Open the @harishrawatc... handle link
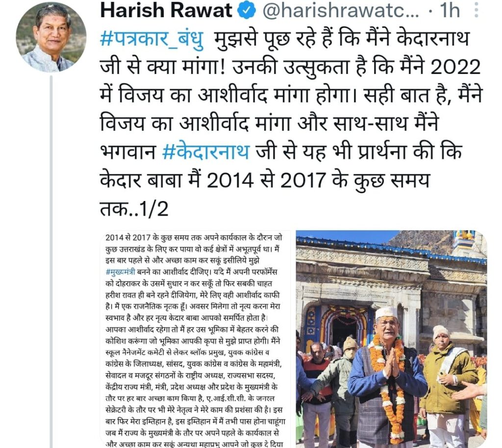Image resolution: width=502 pixels, height=448 pixels. pos(340,11)
